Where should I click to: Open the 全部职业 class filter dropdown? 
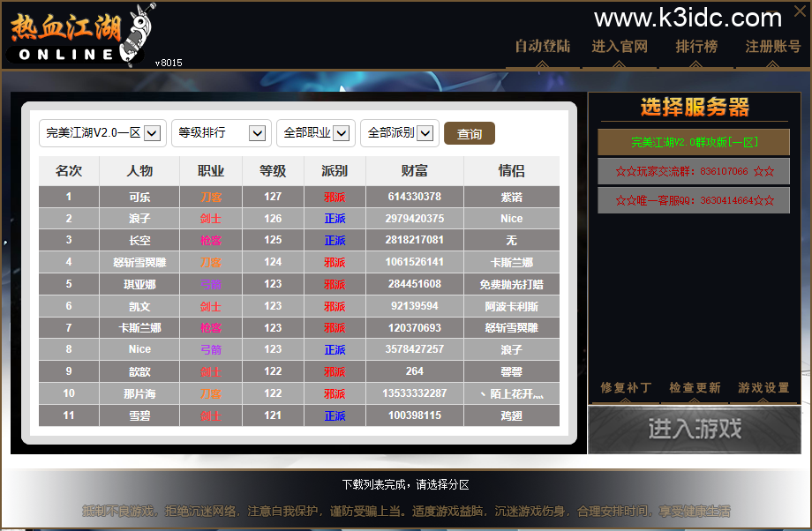pos(314,133)
